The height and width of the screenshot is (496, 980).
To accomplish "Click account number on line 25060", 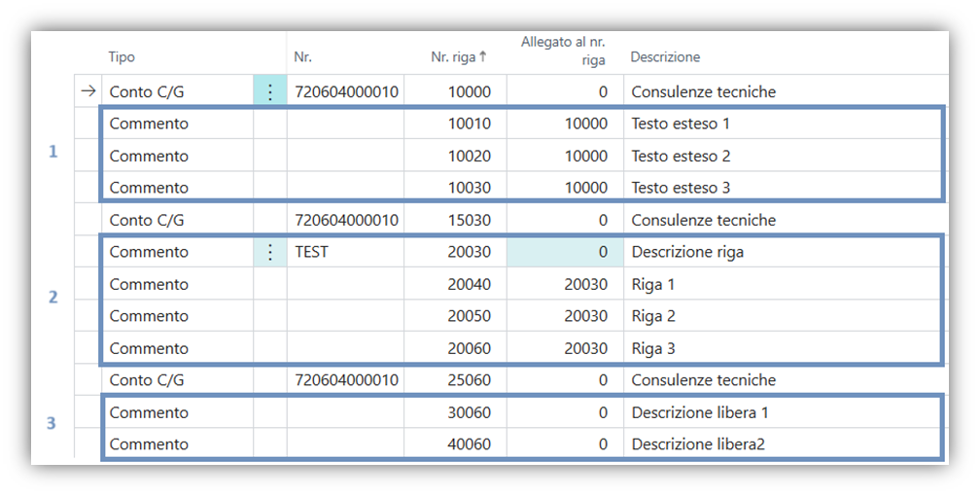I will 346,380.
